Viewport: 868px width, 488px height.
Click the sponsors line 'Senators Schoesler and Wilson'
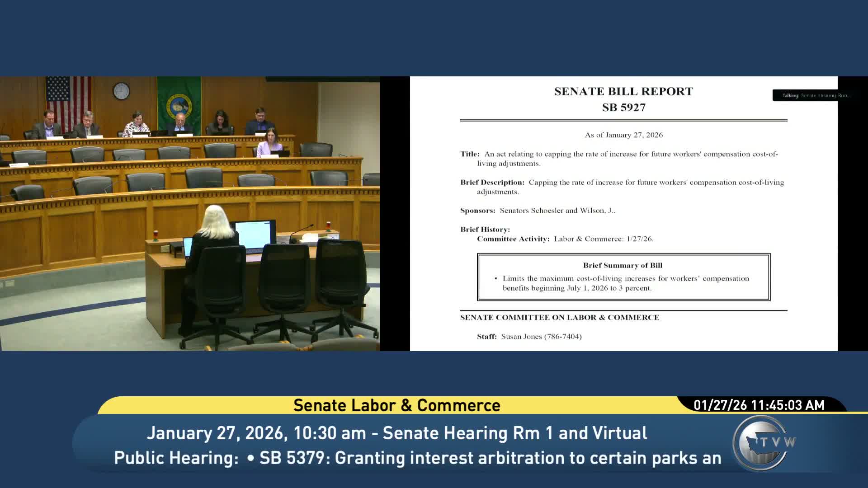557,211
